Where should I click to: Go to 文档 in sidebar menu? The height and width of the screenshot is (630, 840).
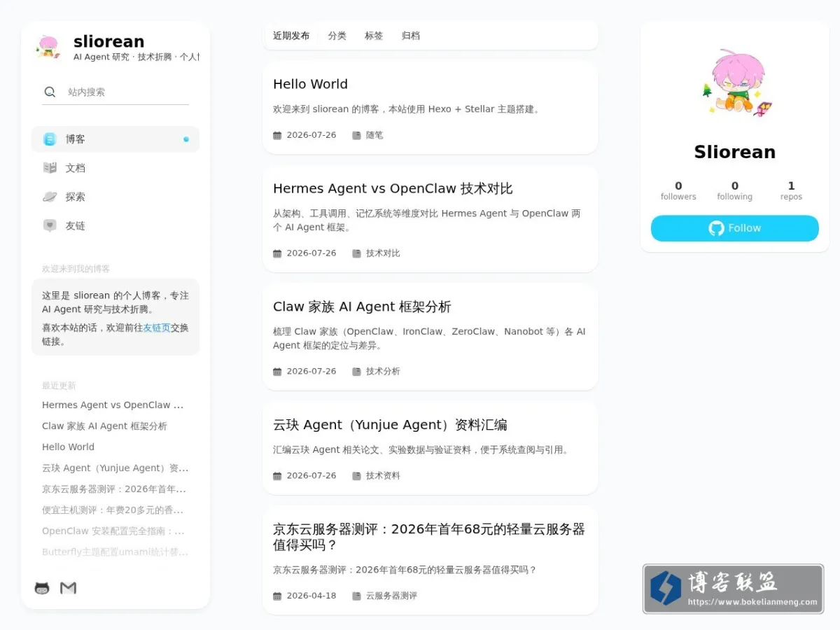pos(115,168)
